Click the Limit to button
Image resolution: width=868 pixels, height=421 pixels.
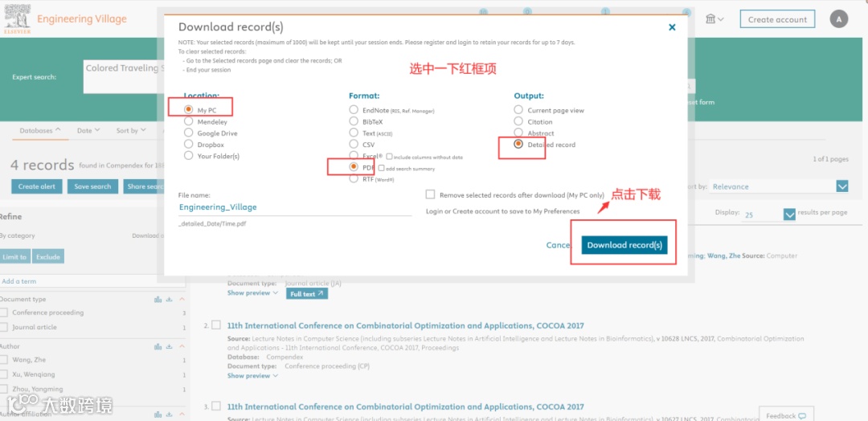pos(14,256)
